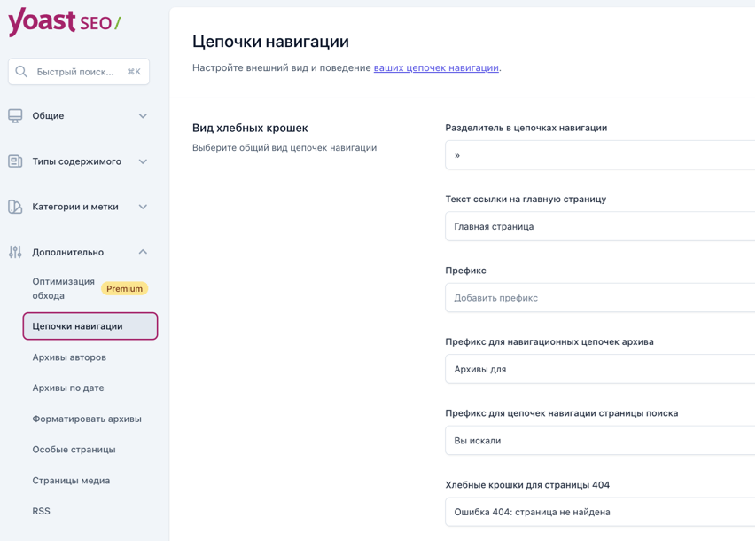Open Форматировать архивы settings
This screenshot has height=541, width=756.
[87, 419]
